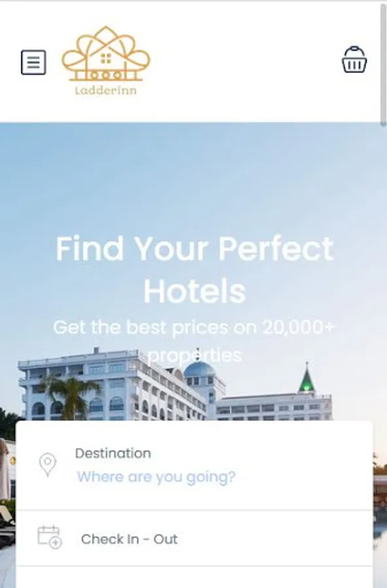Open the shopping basket icon

pyautogui.click(x=354, y=59)
